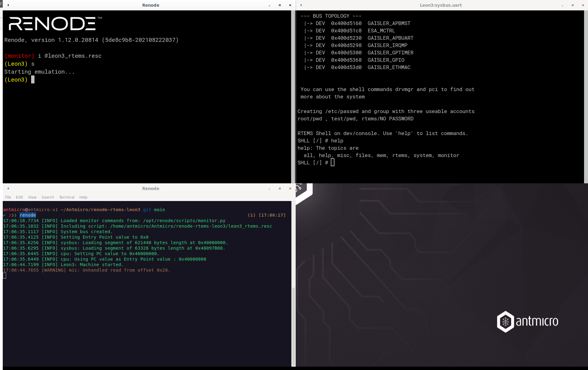588x370 pixels.
Task: Maximize the top Renode monitor window
Action: click(x=280, y=5)
